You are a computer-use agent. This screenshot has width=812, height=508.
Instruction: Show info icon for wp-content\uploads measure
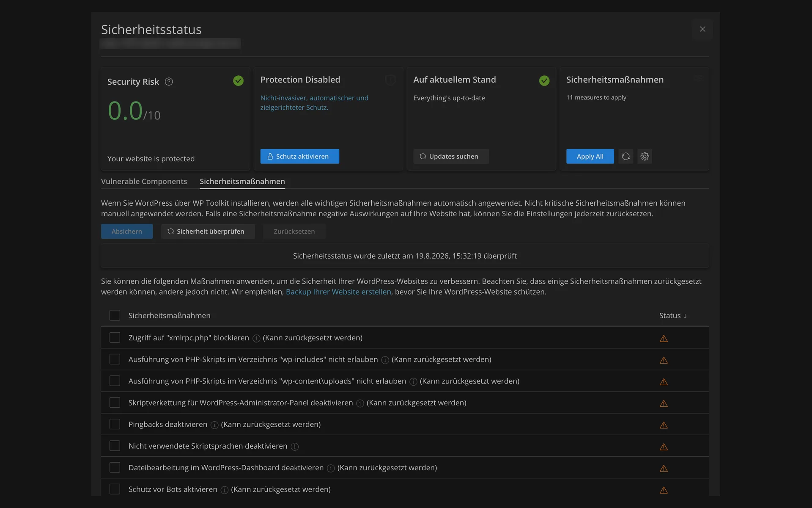pos(413,381)
